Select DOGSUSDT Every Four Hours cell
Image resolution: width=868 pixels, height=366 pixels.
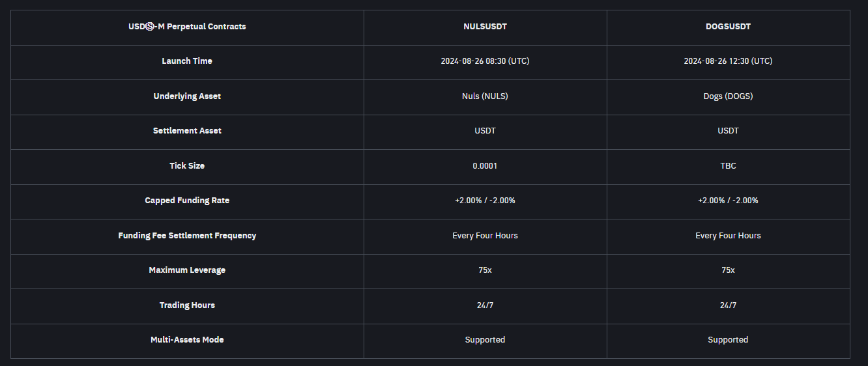pyautogui.click(x=728, y=236)
